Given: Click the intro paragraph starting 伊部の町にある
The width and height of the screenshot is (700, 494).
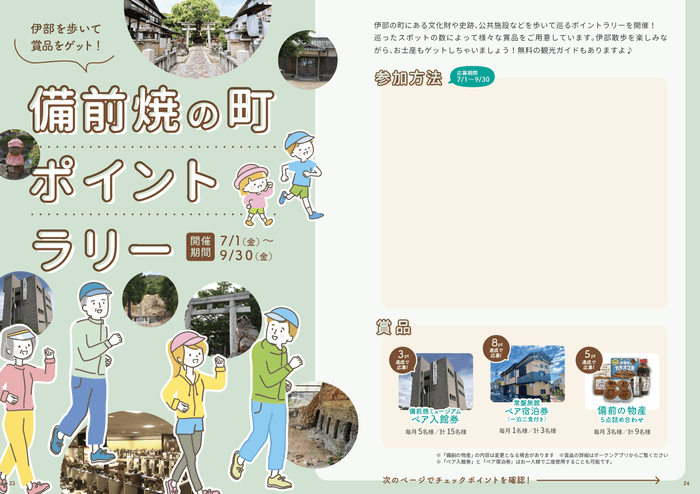Looking at the screenshot, I should tap(521, 38).
